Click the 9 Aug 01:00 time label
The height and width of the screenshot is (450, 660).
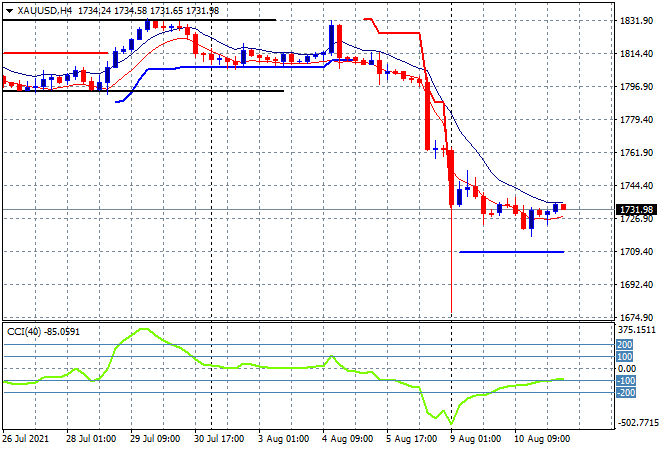(474, 439)
